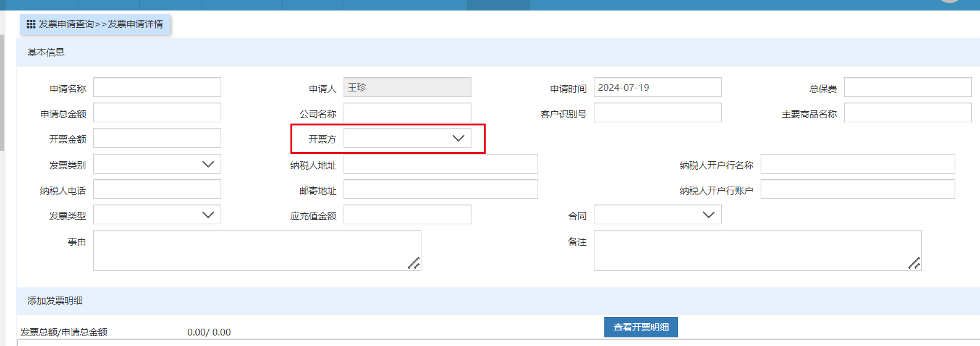This screenshot has width=980, height=346.
Task: Click the resize handle of 事由 textarea
Action: point(414,263)
